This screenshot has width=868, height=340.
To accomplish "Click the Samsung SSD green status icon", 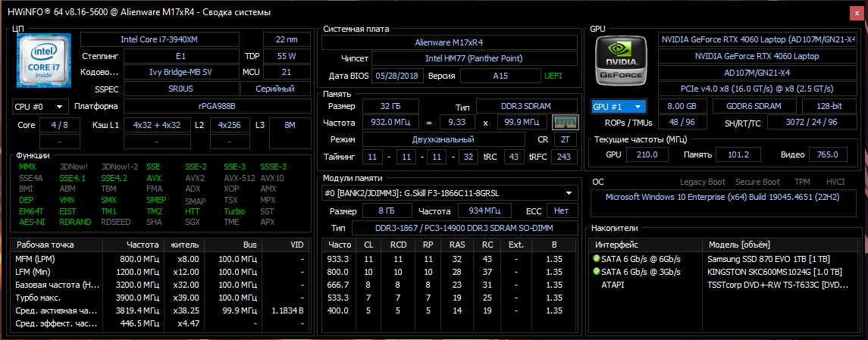I will [x=597, y=259].
